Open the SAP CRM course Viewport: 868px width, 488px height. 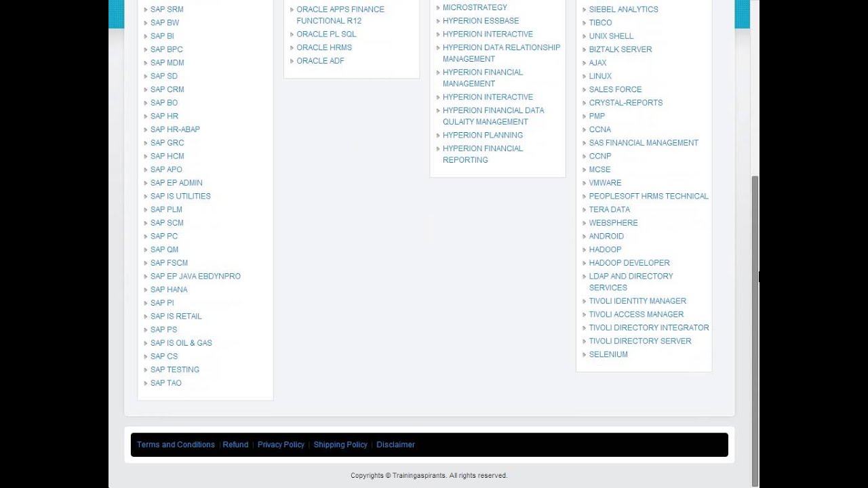[167, 89]
